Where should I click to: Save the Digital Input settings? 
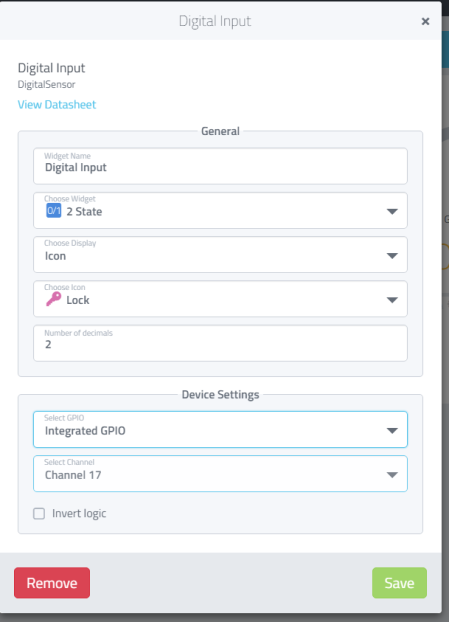click(399, 583)
